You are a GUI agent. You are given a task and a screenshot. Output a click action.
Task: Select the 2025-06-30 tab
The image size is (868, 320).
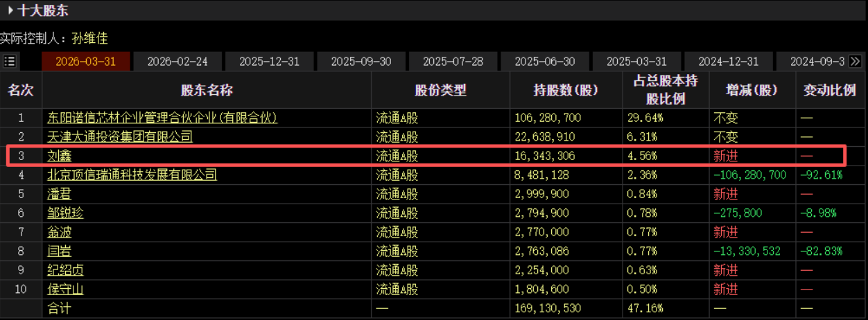click(545, 61)
